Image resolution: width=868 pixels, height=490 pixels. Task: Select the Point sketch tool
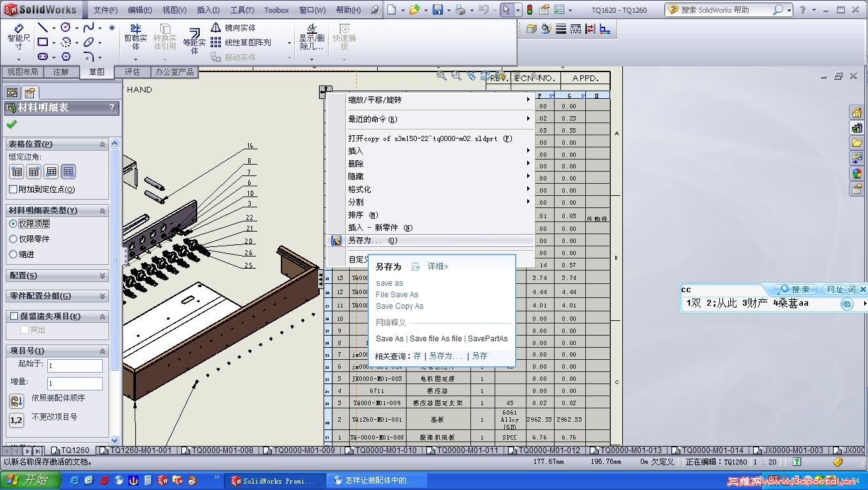coord(112,27)
